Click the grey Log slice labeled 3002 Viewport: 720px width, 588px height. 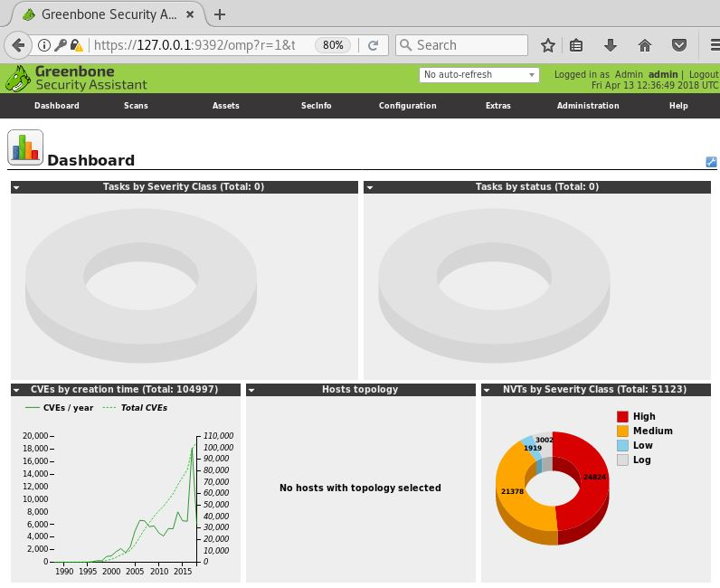(545, 441)
